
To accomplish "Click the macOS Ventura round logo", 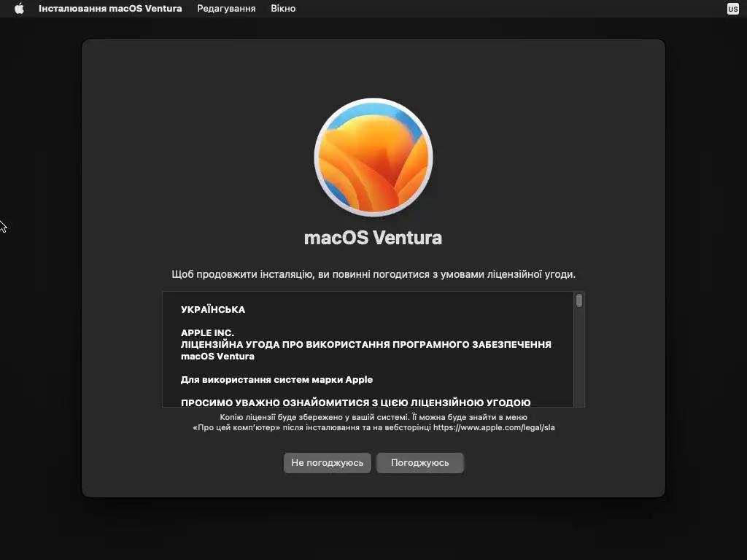I will click(373, 157).
